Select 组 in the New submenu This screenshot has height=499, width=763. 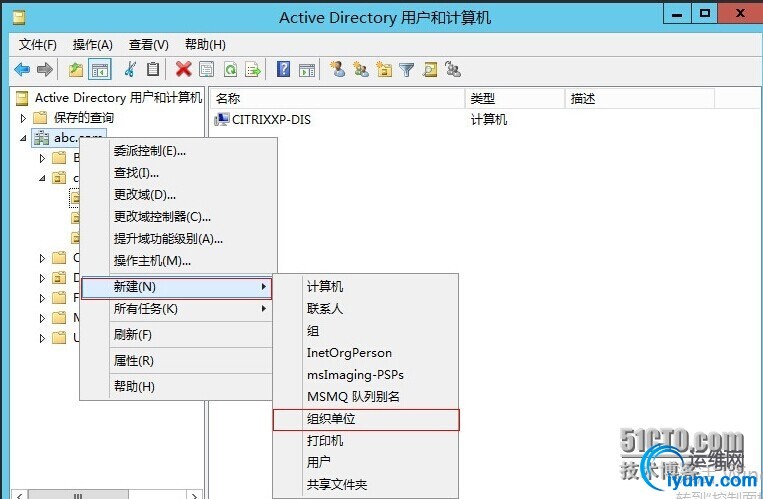tap(365, 331)
